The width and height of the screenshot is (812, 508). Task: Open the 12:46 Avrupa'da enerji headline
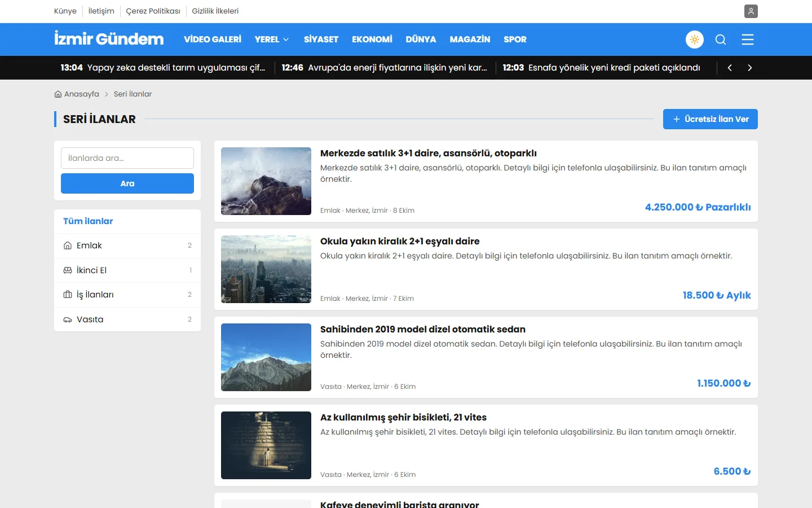coord(385,68)
